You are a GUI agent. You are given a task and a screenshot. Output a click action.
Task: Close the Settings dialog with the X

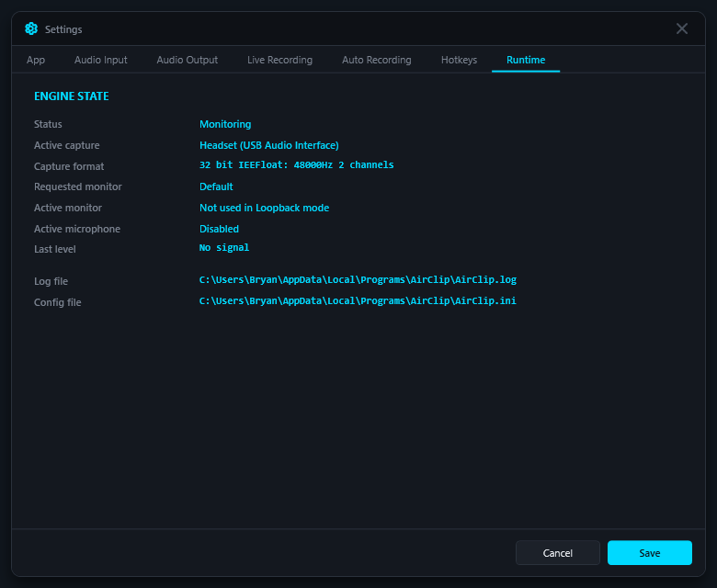coord(682,28)
